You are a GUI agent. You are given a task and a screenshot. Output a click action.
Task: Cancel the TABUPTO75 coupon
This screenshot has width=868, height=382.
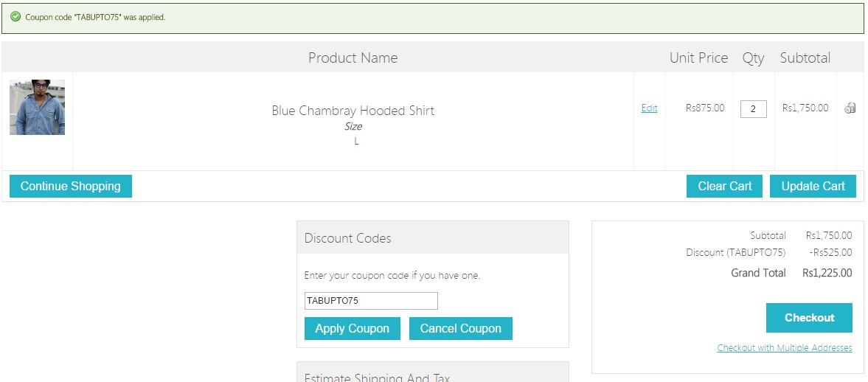pyautogui.click(x=460, y=329)
